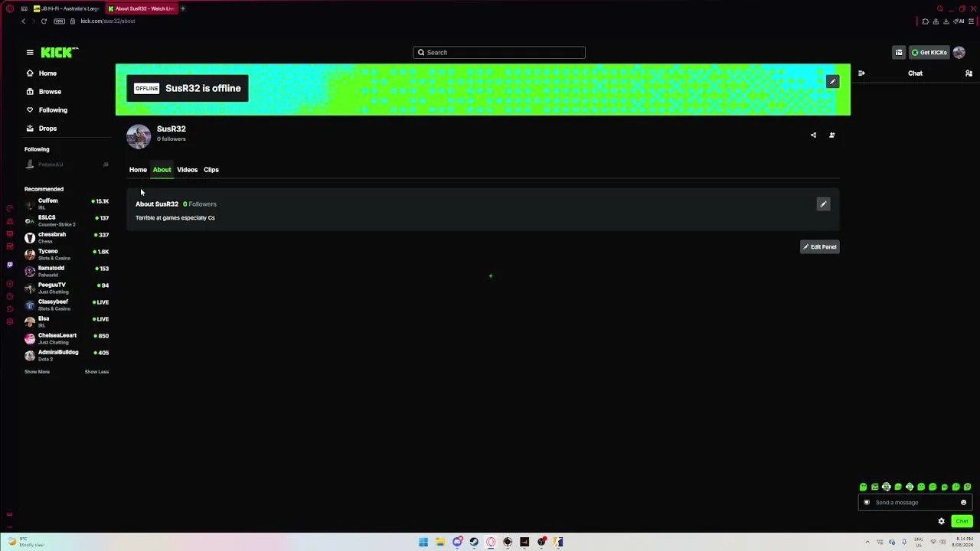Click bio text 'Terrible at games especially Cs'
This screenshot has height=551, width=980.
[175, 218]
